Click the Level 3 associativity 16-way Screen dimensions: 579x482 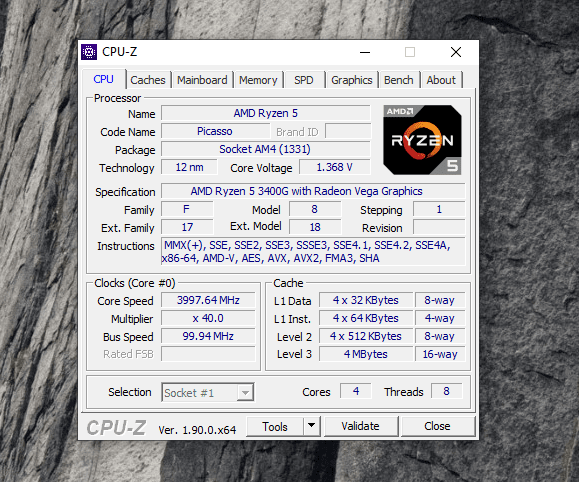coord(440,354)
